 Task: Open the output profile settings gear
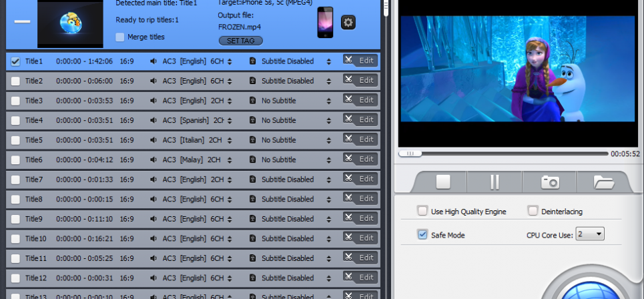pyautogui.click(x=348, y=22)
